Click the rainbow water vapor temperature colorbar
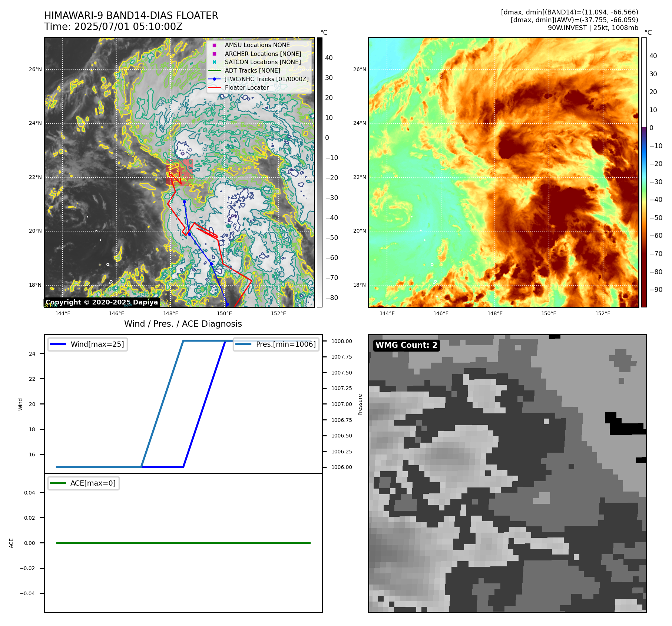The image size is (672, 626). [x=644, y=172]
